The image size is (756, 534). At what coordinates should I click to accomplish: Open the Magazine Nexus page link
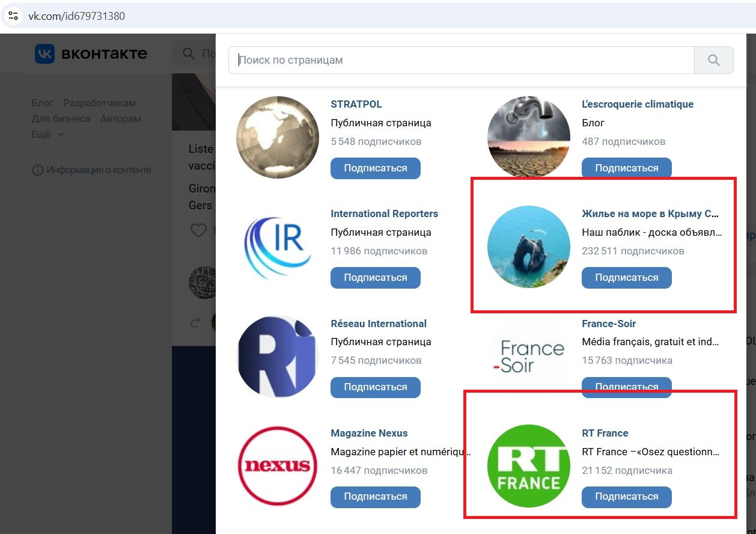pyautogui.click(x=369, y=433)
